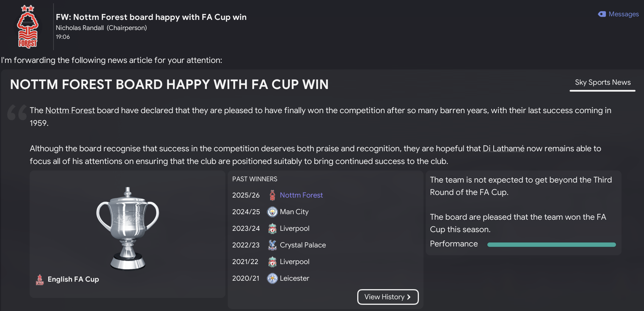Click the Nottm Forest club crest logo

click(x=28, y=27)
